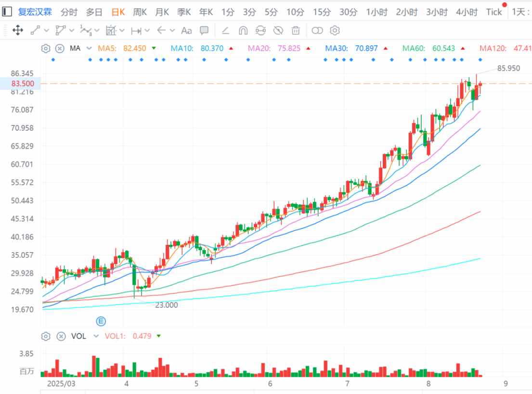The width and height of the screenshot is (532, 394).
Task: Open the polyline tool dropdown arrow
Action: [x=72, y=31]
